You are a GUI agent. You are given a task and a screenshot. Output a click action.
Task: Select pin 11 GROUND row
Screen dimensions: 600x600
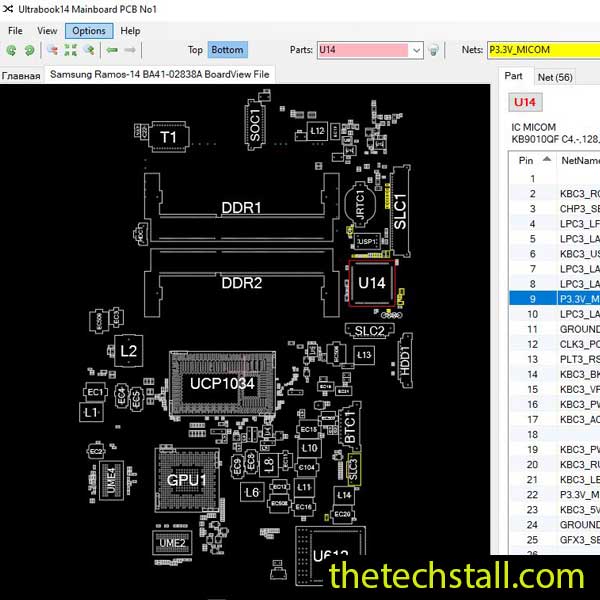555,329
